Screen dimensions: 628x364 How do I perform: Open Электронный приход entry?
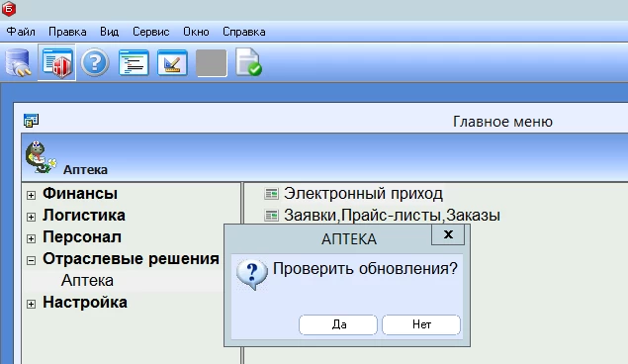(x=363, y=194)
